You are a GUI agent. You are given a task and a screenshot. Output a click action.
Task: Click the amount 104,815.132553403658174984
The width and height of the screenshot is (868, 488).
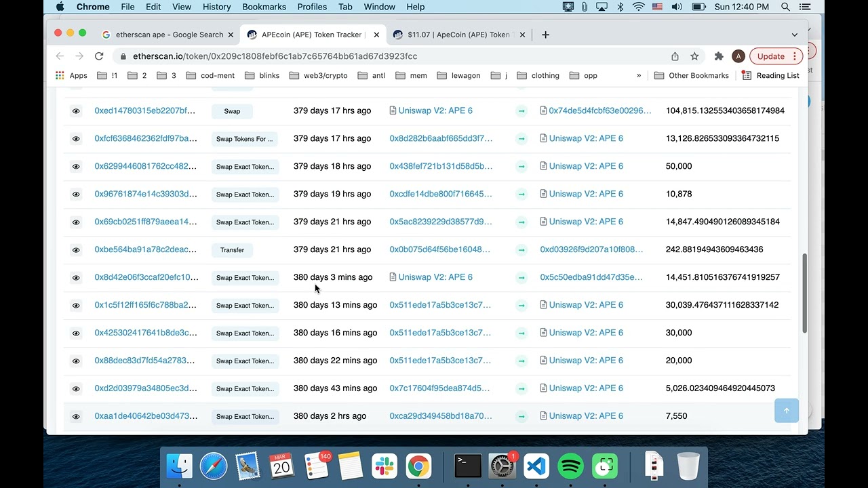(x=725, y=110)
